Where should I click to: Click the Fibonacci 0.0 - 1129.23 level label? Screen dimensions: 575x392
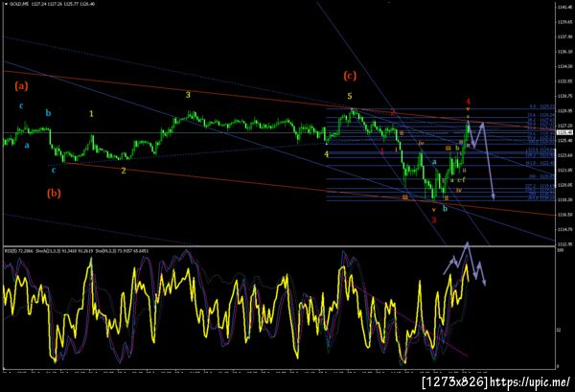(541, 106)
